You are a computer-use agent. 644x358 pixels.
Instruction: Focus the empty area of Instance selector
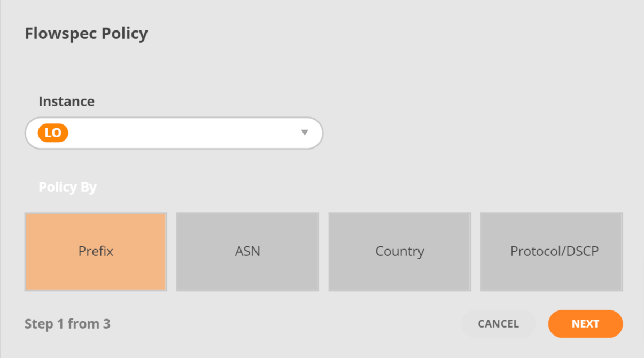[x=182, y=133]
